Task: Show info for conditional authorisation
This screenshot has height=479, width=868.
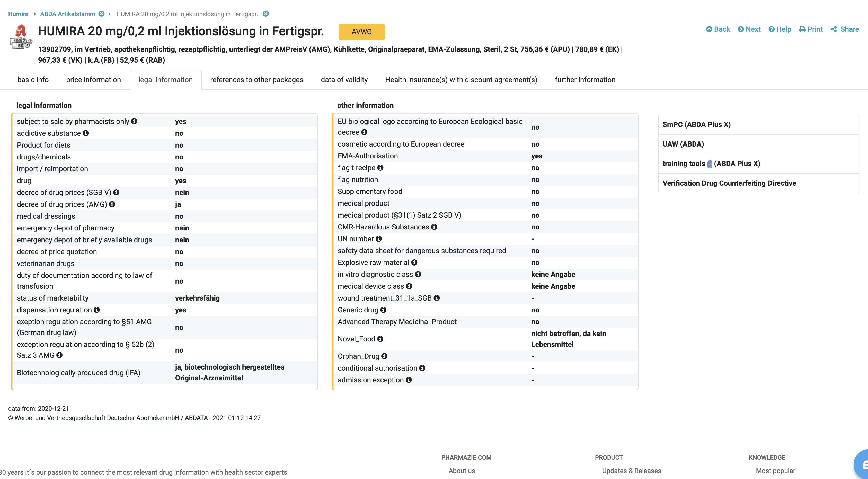Action: coord(422,368)
